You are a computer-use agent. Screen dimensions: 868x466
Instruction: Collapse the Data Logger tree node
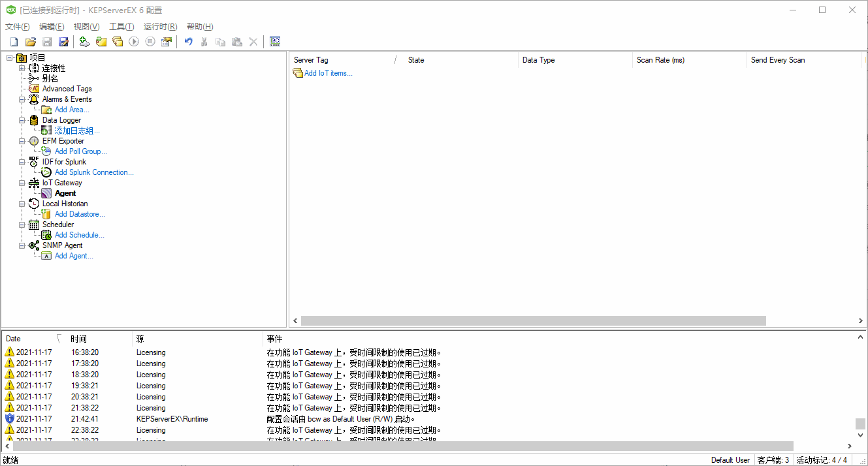pyautogui.click(x=22, y=120)
